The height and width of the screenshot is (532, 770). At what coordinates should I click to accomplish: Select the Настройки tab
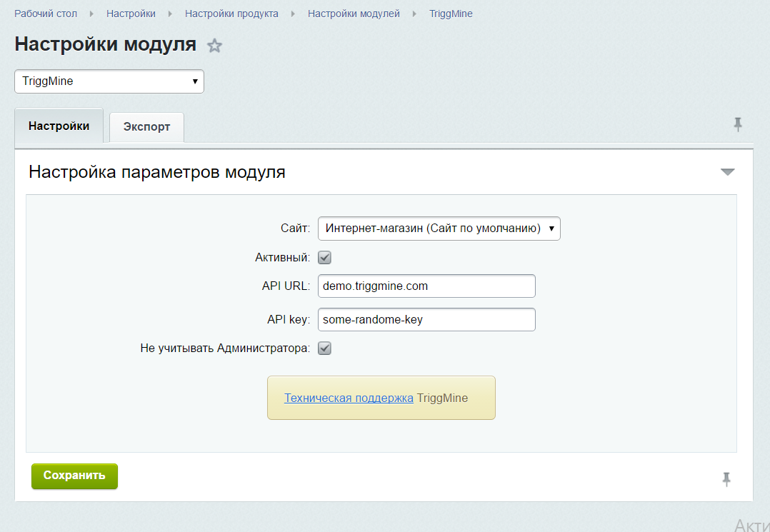click(59, 126)
